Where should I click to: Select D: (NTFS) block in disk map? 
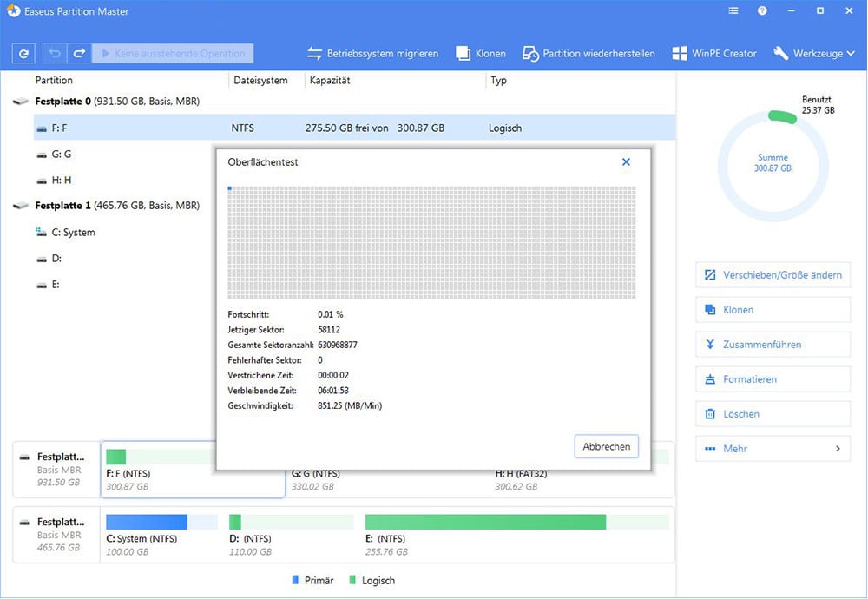(291, 536)
